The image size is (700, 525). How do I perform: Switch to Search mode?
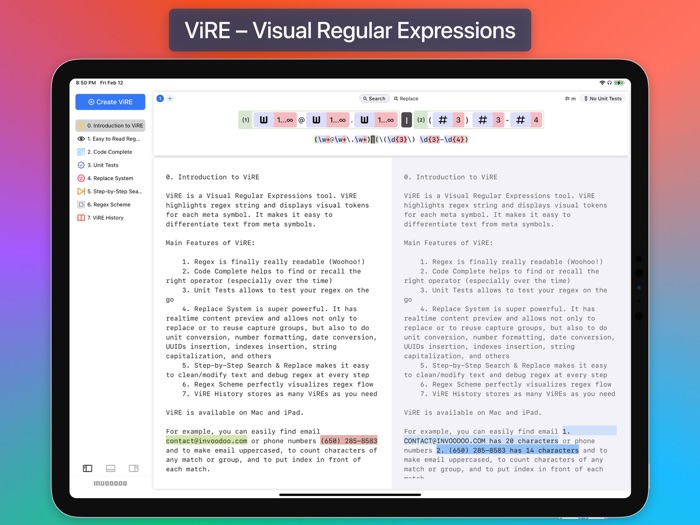(374, 98)
